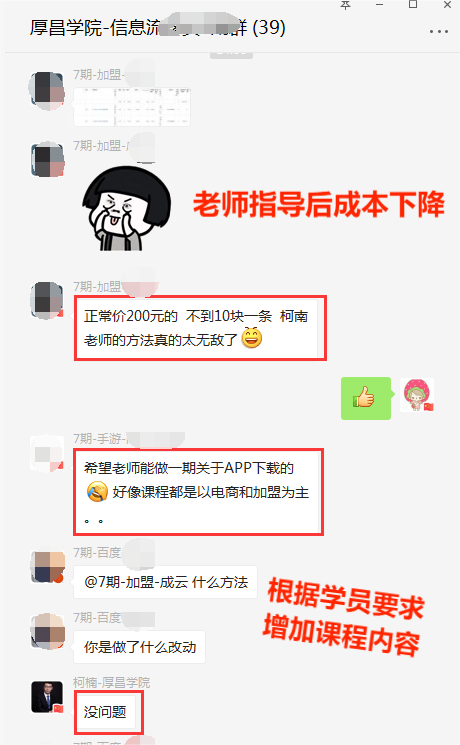This screenshot has height=745, width=460.
Task: Click the @7期-加盟-成云 什么方法 message
Action: (x=165, y=582)
